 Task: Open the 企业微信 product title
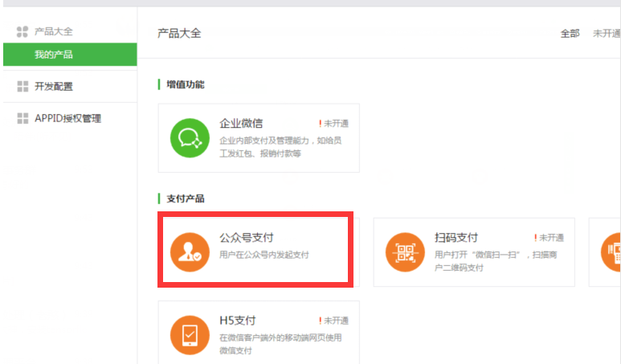click(241, 124)
